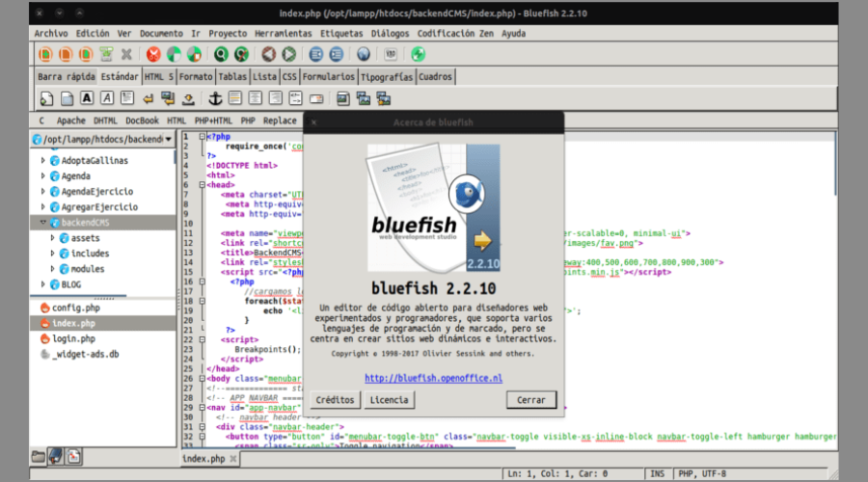Insert bold tag with the bold A icon
868x482 pixels.
(x=87, y=98)
